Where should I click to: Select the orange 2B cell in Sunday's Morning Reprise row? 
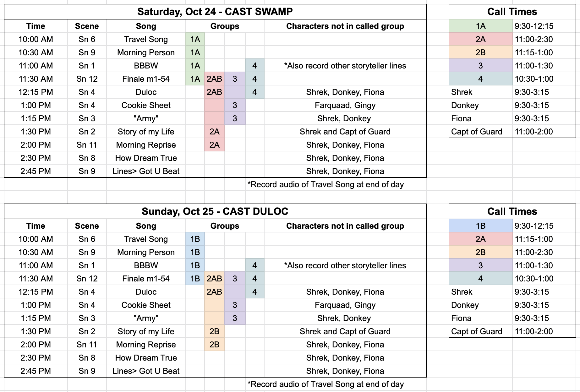(x=214, y=345)
